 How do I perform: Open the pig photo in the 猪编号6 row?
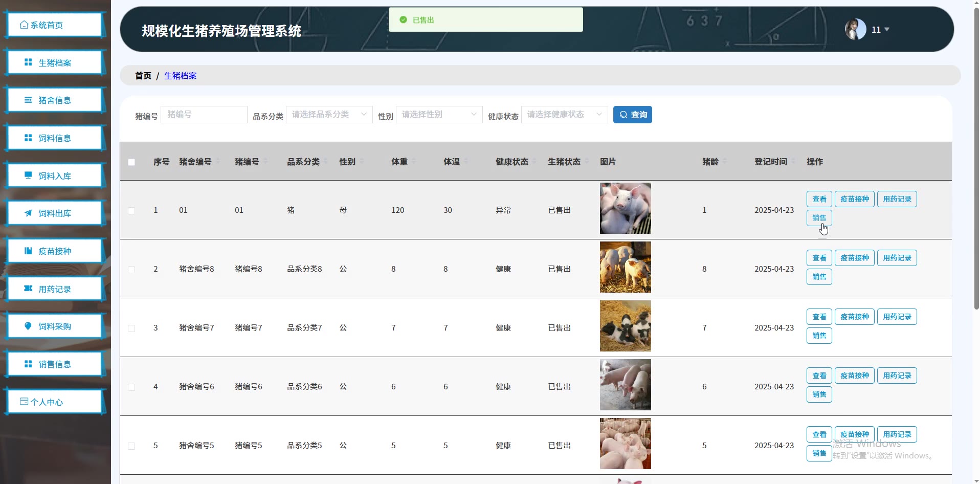click(x=626, y=385)
